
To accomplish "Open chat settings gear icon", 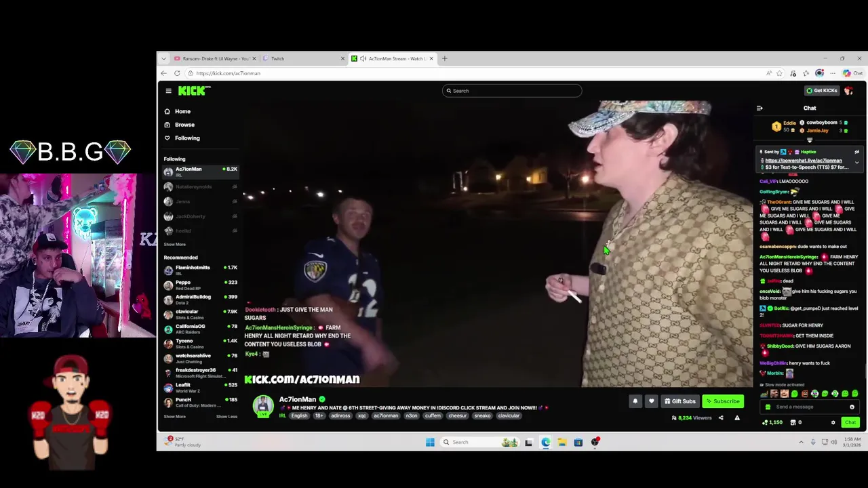I will coord(833,422).
